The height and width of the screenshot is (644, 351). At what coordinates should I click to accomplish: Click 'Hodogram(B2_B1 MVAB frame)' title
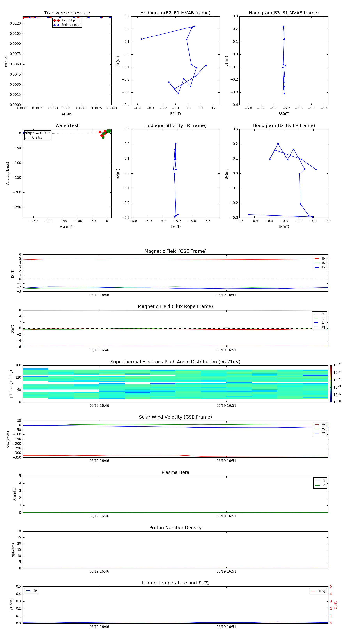[x=175, y=13]
